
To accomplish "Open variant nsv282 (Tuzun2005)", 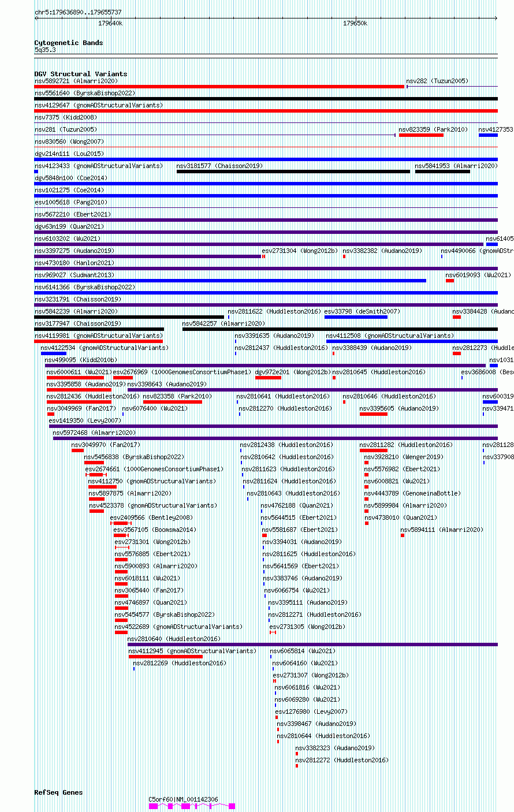I will click(x=437, y=81).
